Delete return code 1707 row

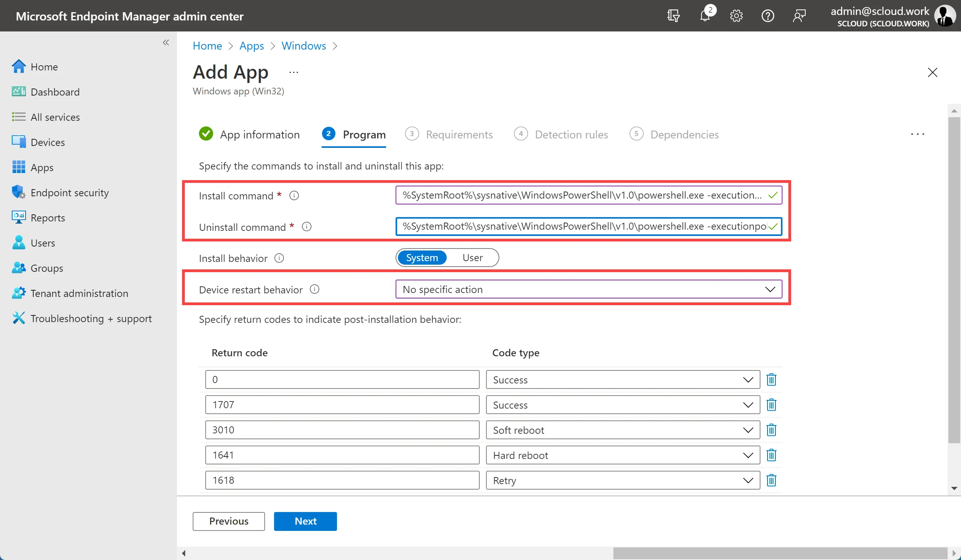pos(771,405)
